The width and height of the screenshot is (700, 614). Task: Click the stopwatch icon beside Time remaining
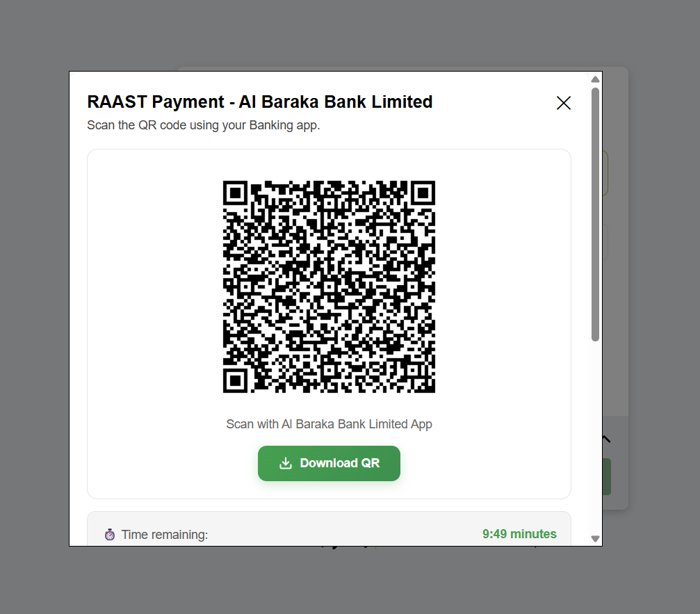[110, 535]
